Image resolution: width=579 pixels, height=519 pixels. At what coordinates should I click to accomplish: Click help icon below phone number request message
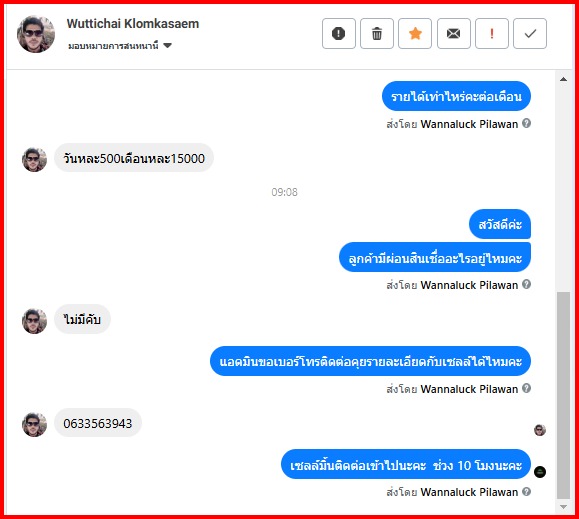pyautogui.click(x=527, y=388)
